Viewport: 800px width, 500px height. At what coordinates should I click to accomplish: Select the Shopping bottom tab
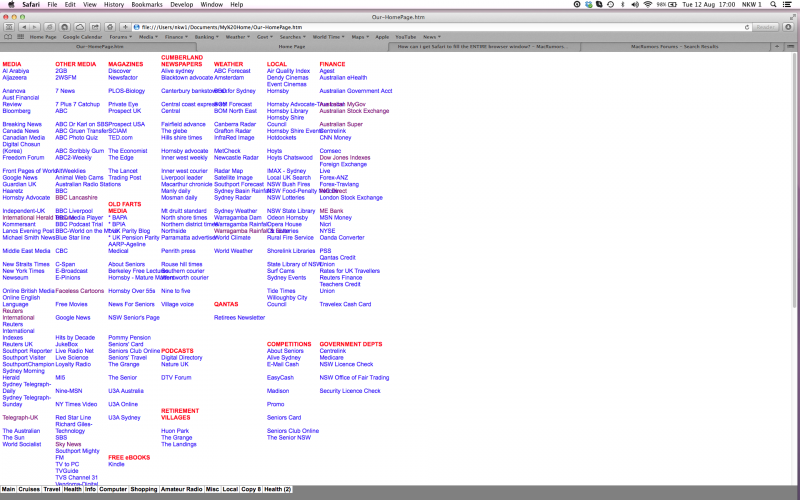pyautogui.click(x=144, y=489)
